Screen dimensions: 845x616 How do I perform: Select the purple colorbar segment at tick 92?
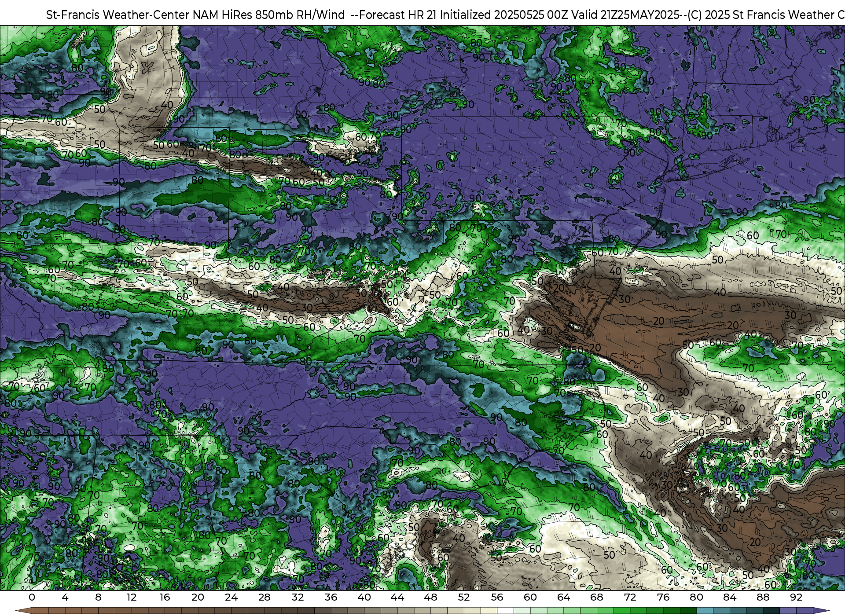click(804, 611)
